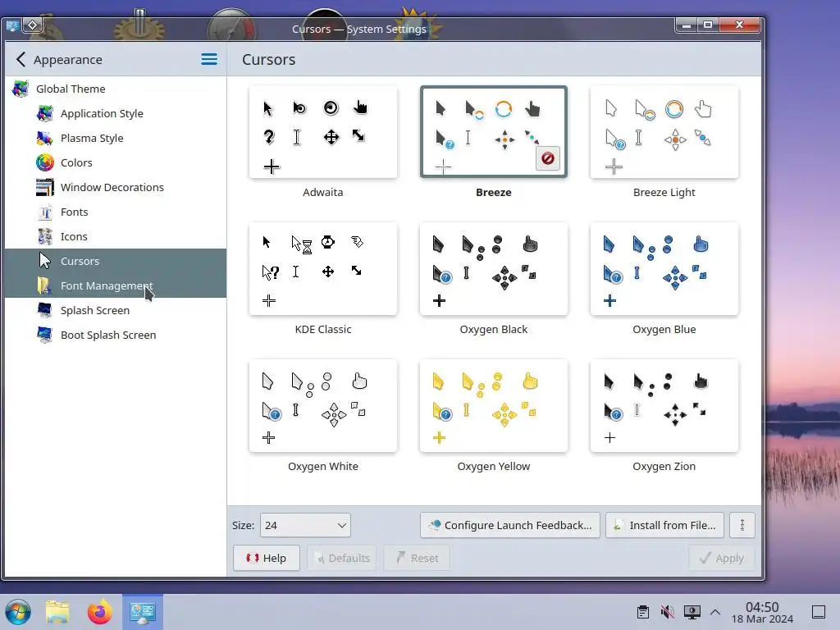Click the Colors wheel icon
The image size is (840, 630).
click(x=45, y=163)
